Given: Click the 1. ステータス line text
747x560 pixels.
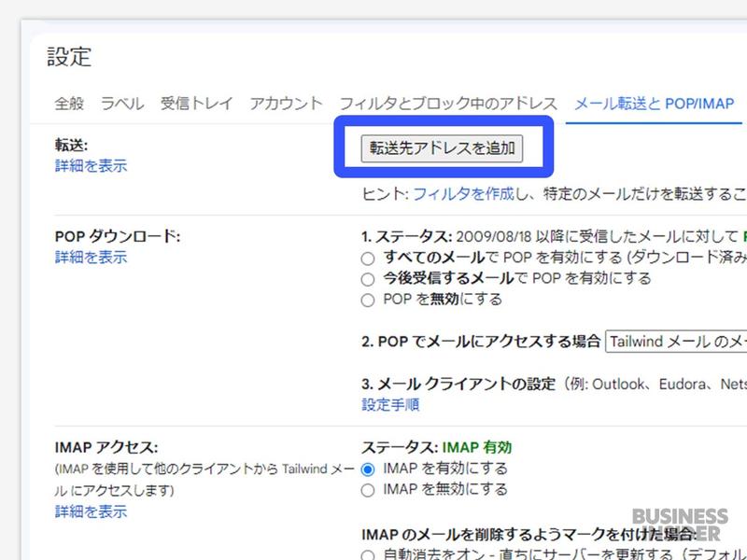Looking at the screenshot, I should [x=554, y=236].
